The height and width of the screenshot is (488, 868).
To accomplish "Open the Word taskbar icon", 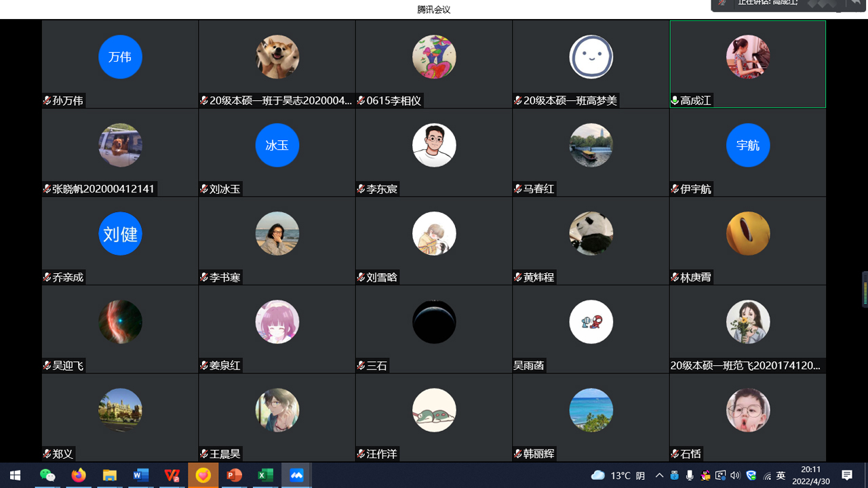I will [140, 475].
